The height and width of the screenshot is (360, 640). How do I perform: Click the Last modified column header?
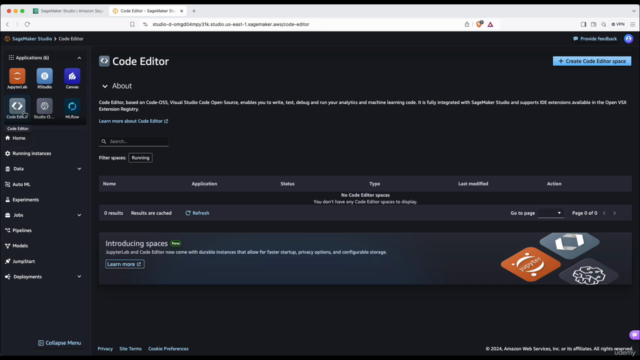(x=473, y=184)
